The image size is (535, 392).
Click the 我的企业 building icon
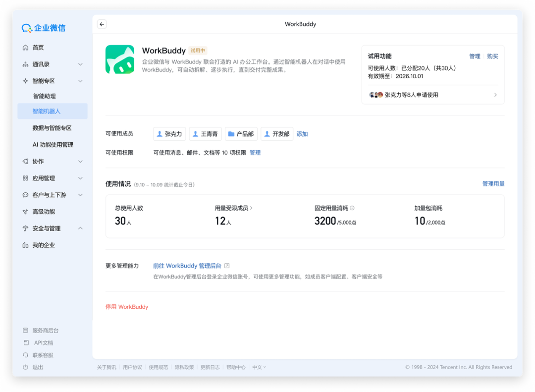click(25, 245)
